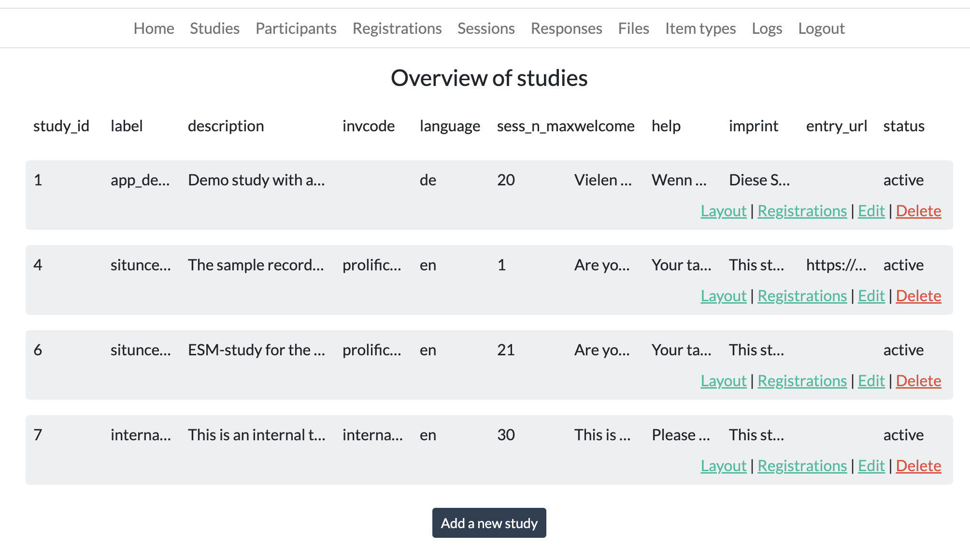Select 'The sample record…' description cell
This screenshot has height=560, width=970.
click(256, 265)
